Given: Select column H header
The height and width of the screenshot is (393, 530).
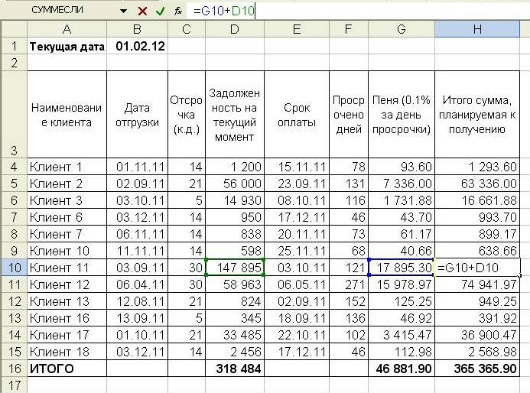Looking at the screenshot, I should [477, 29].
